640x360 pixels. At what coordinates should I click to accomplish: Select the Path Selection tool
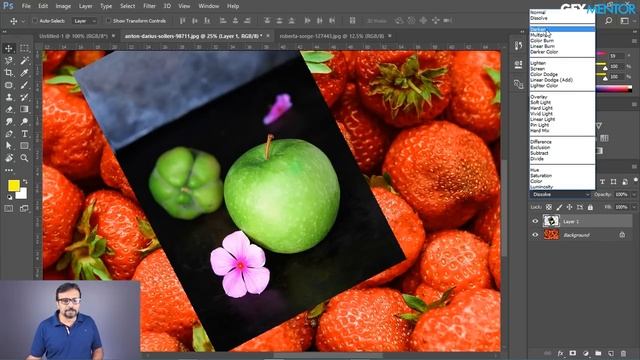[9, 146]
